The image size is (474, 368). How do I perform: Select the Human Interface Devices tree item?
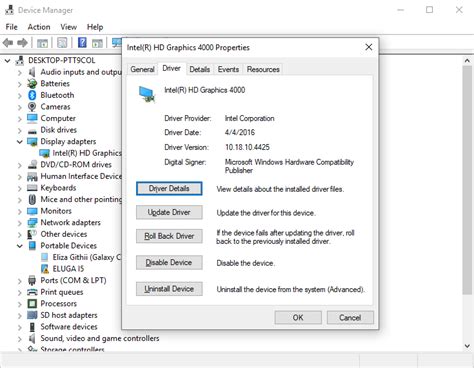pos(81,176)
